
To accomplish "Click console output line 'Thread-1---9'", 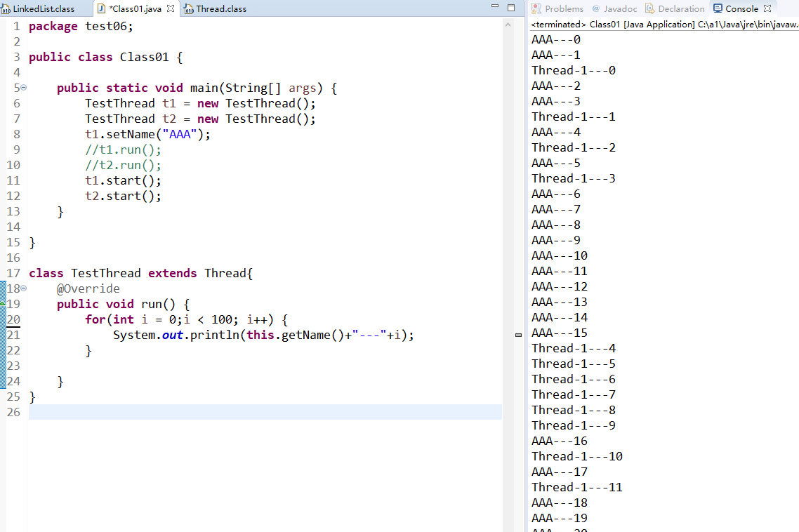I will pyautogui.click(x=574, y=425).
